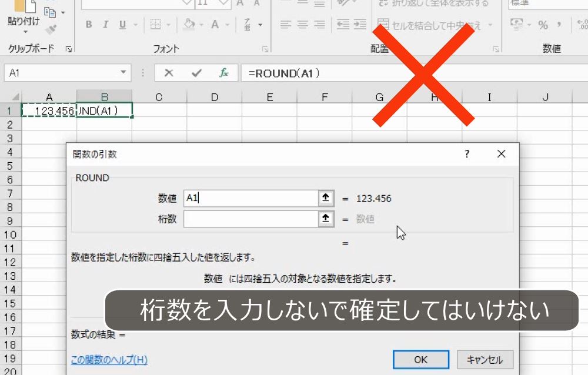
Task: Apply comma style format
Action: coord(560,25)
